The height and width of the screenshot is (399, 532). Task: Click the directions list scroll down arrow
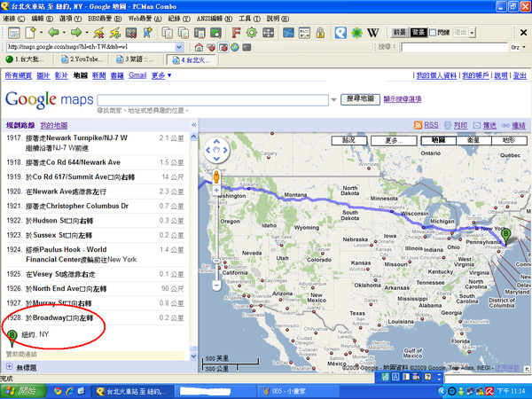point(193,356)
